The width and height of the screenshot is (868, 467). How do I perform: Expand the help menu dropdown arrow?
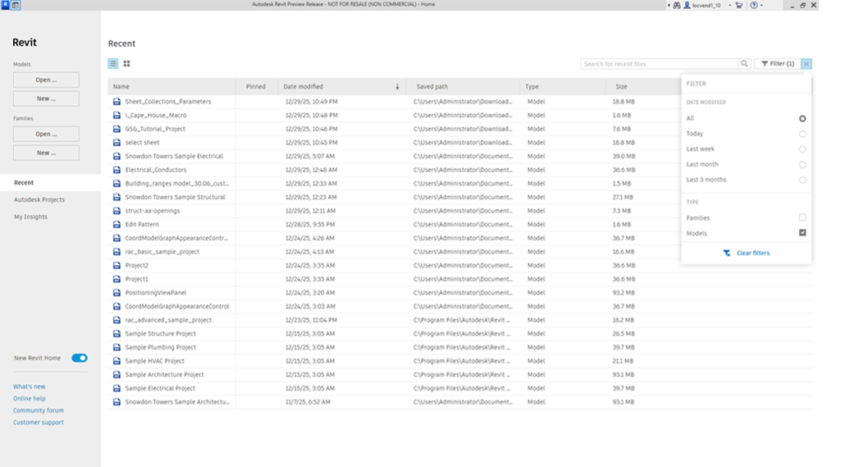click(x=761, y=5)
